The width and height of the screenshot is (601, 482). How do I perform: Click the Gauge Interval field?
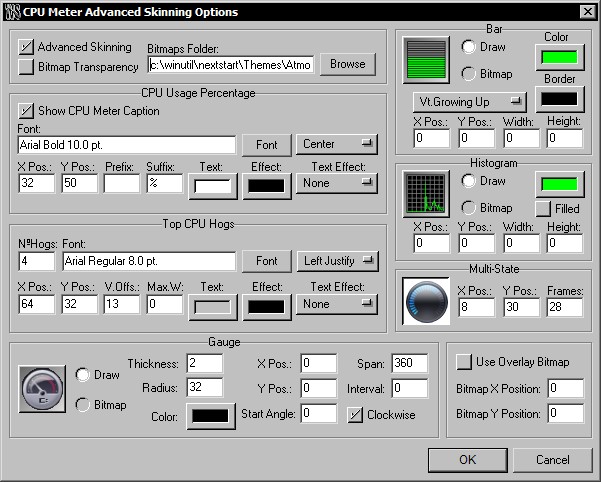point(409,388)
